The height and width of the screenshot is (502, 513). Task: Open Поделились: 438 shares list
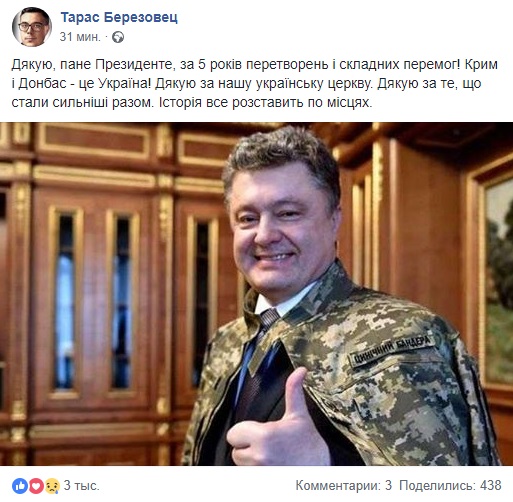click(x=450, y=486)
